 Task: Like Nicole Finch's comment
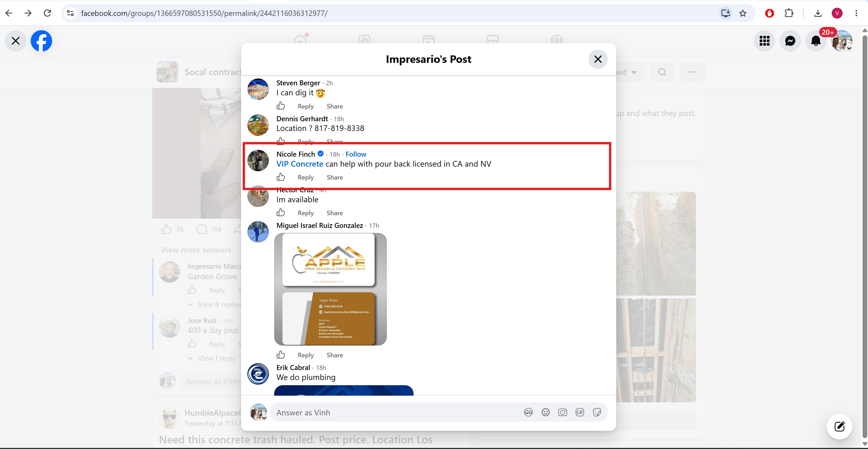pos(281,177)
